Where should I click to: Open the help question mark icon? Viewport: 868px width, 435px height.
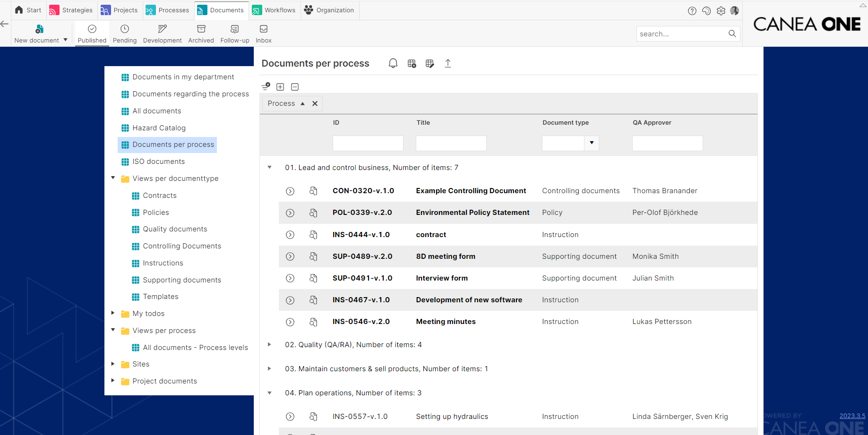point(692,11)
